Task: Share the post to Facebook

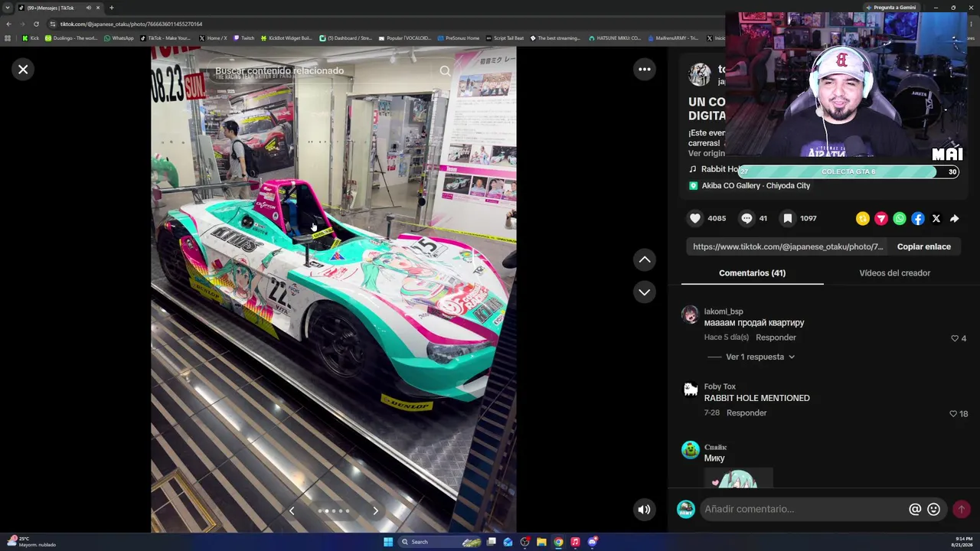Action: [918, 219]
